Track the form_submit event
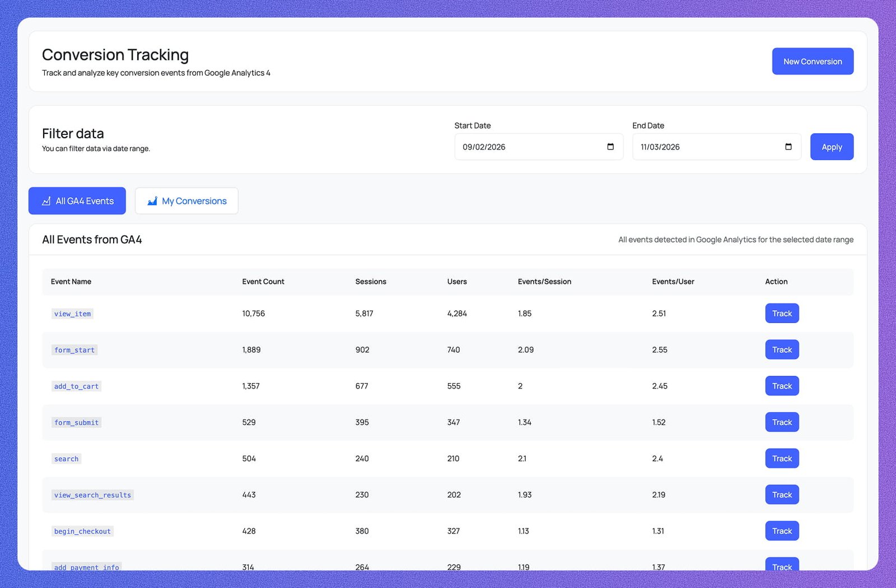The image size is (896, 588). (x=782, y=422)
